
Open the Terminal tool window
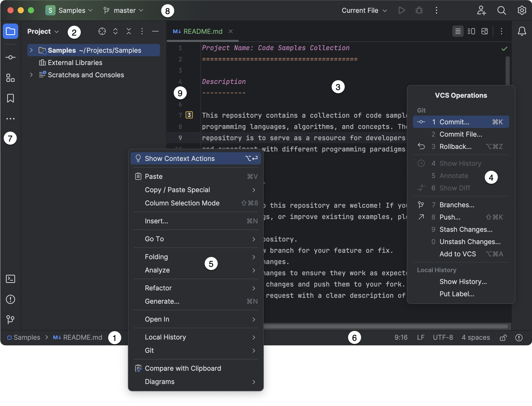pyautogui.click(x=10, y=279)
